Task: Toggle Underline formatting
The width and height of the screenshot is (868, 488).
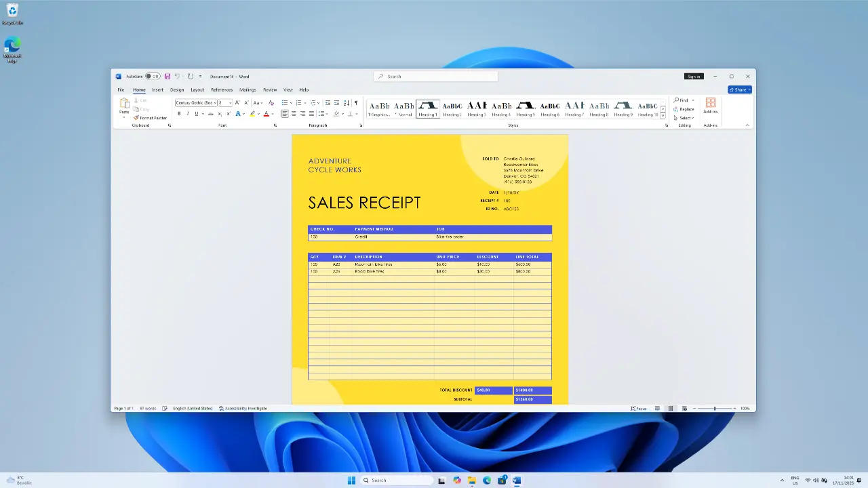Action: point(197,114)
